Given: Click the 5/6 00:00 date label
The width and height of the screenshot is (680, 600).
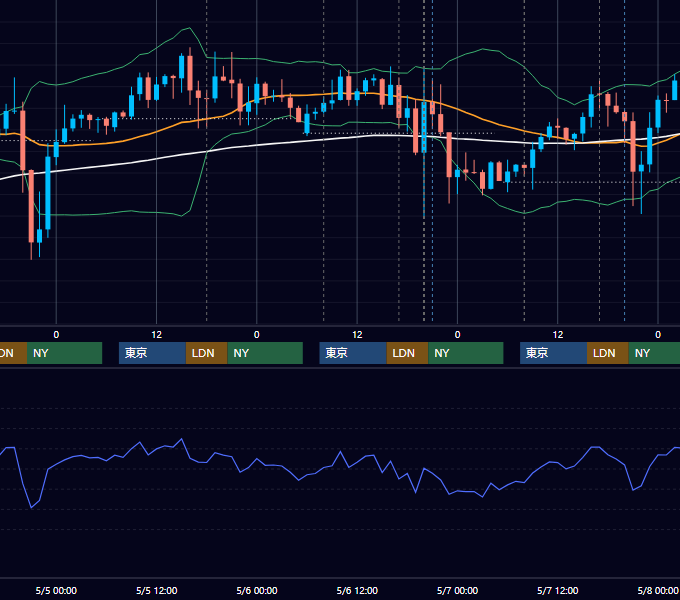Looking at the screenshot, I should click(257, 590).
